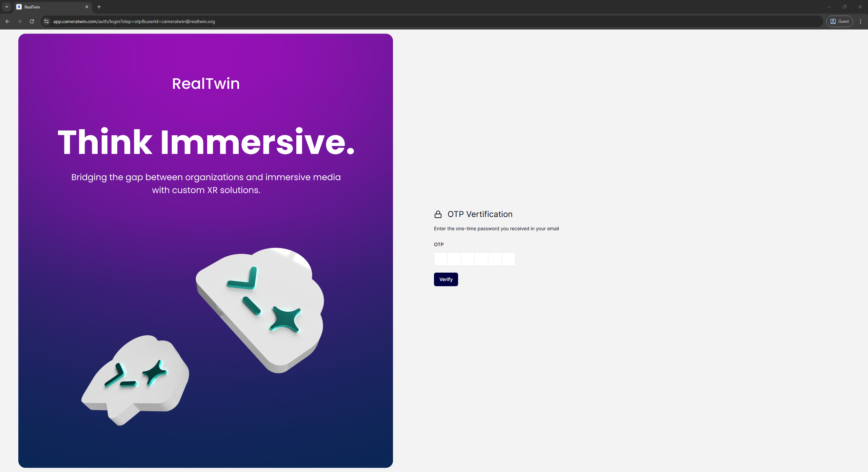Focus the second OTP digit box

(454, 259)
